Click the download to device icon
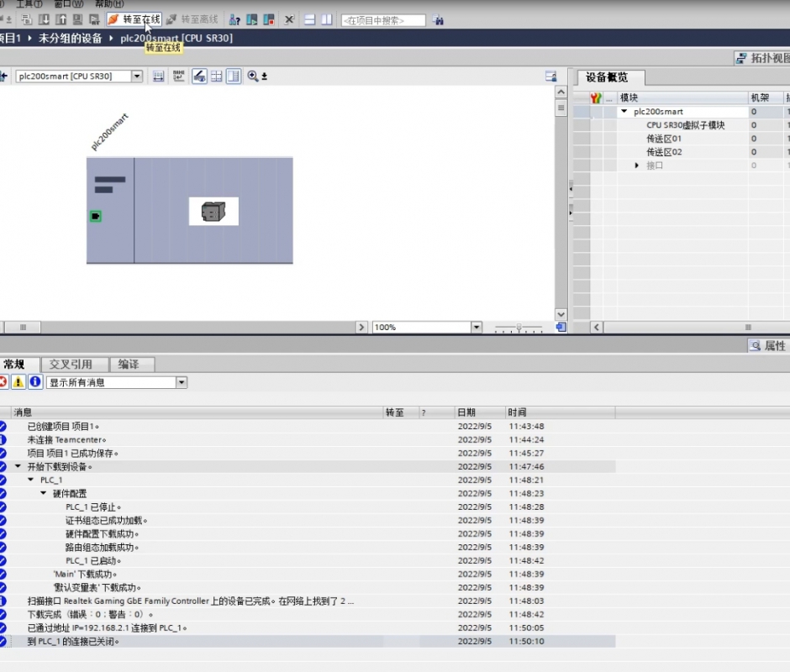 coord(44,20)
